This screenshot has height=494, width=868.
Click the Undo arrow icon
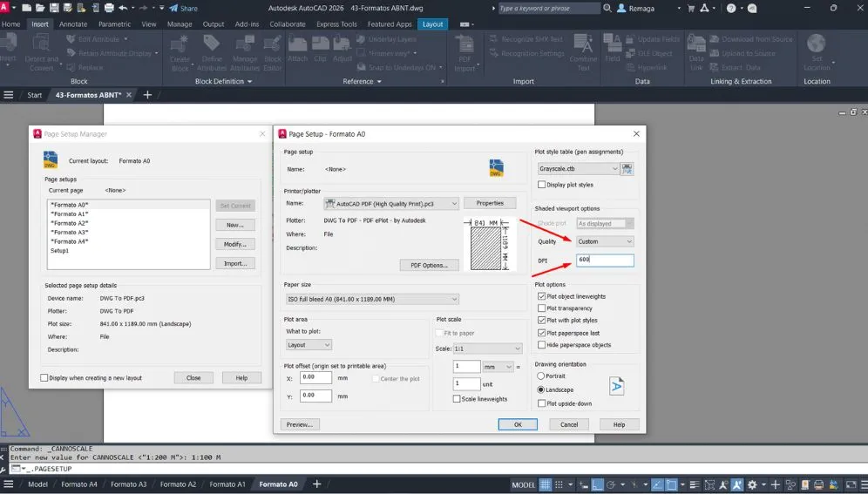(123, 9)
